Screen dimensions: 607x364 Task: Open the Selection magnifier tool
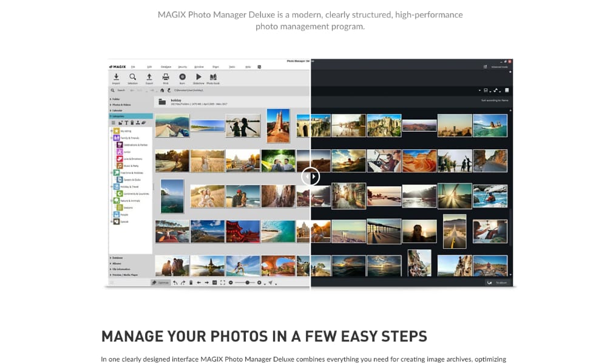point(132,77)
